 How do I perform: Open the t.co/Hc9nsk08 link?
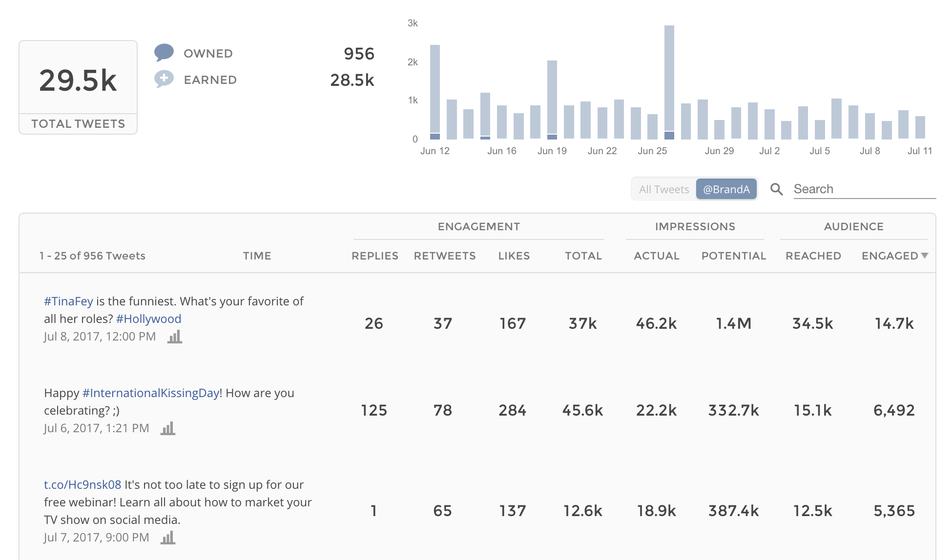pos(83,484)
